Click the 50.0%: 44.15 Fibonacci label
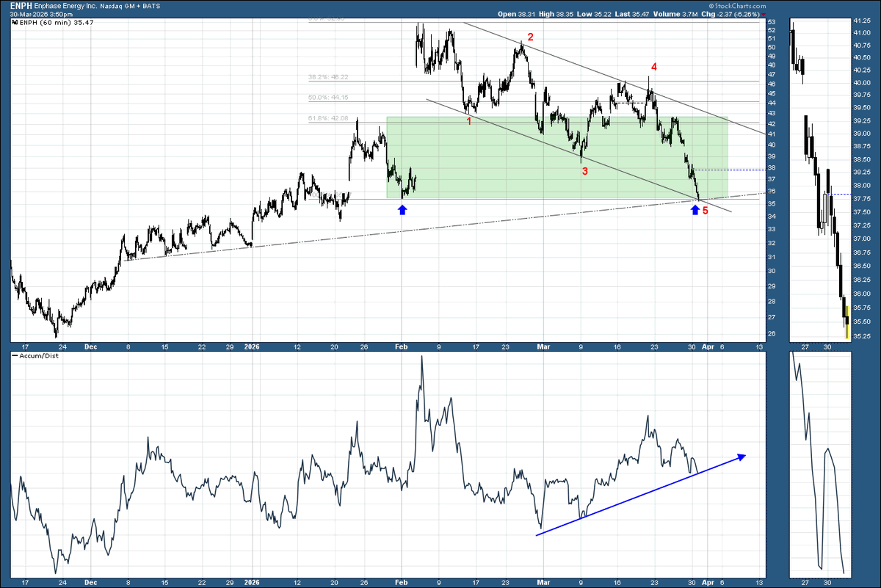 [327, 97]
